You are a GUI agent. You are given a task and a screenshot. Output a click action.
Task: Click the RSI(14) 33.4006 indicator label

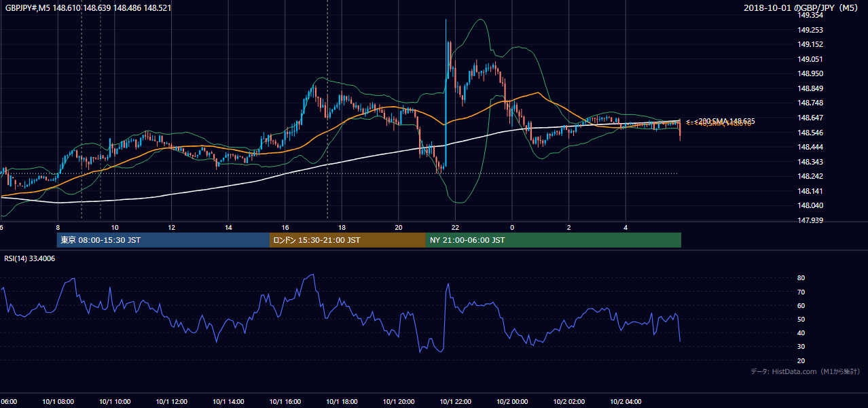tap(30, 258)
